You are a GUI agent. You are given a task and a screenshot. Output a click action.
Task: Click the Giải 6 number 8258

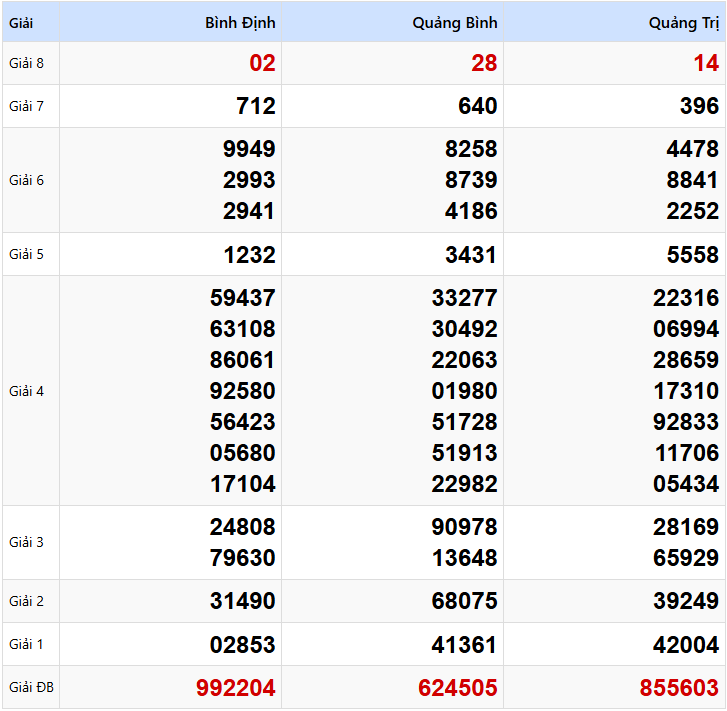[x=471, y=149]
